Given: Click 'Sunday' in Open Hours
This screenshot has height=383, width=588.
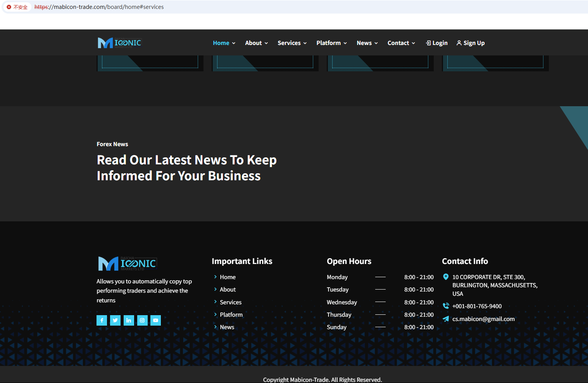Looking at the screenshot, I should [337, 327].
